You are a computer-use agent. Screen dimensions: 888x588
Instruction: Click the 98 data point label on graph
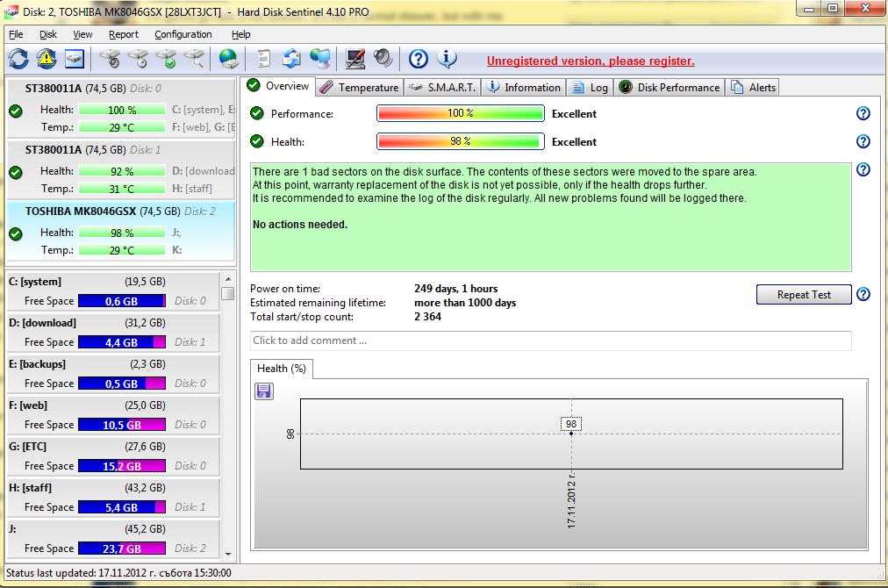coord(571,424)
